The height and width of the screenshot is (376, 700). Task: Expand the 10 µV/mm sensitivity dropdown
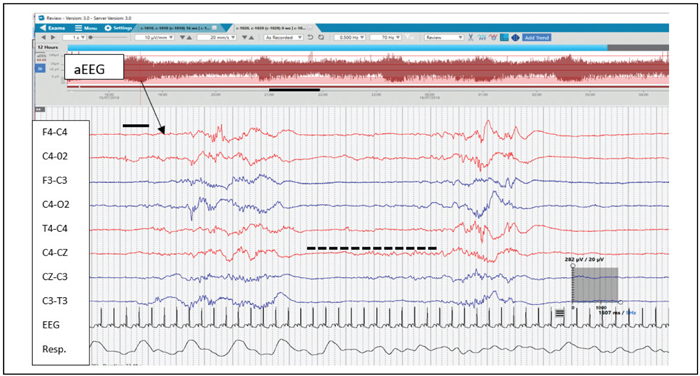154,38
